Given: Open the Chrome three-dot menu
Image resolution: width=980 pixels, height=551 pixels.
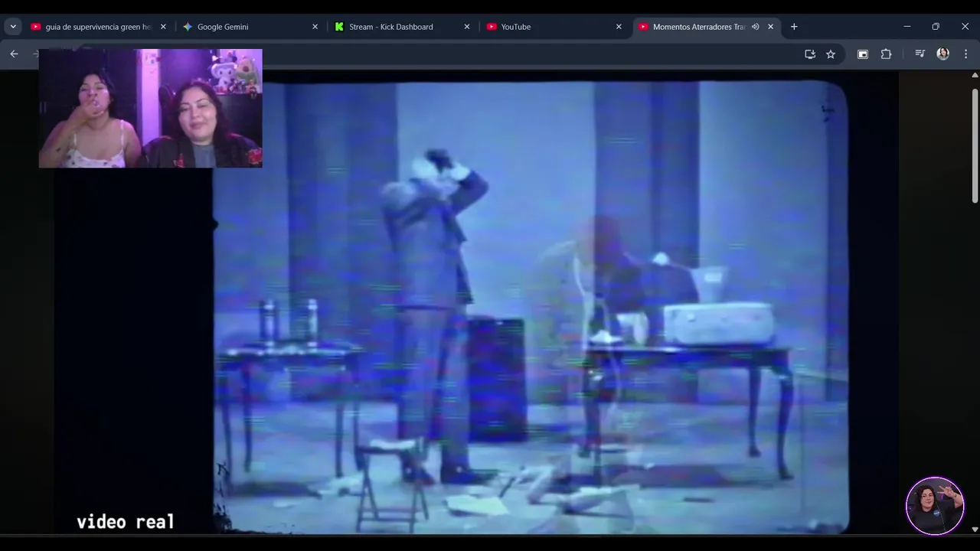Looking at the screenshot, I should click(965, 54).
